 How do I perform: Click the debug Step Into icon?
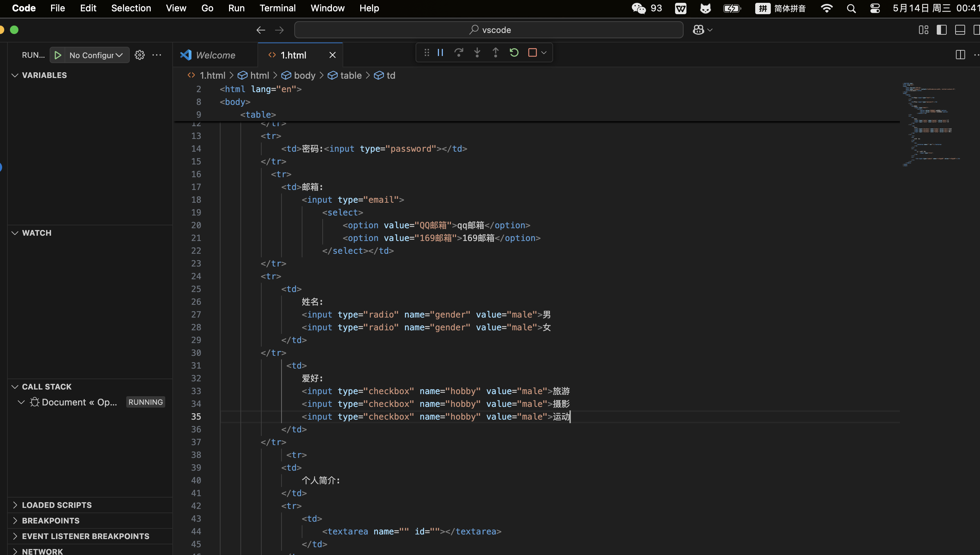(x=477, y=52)
